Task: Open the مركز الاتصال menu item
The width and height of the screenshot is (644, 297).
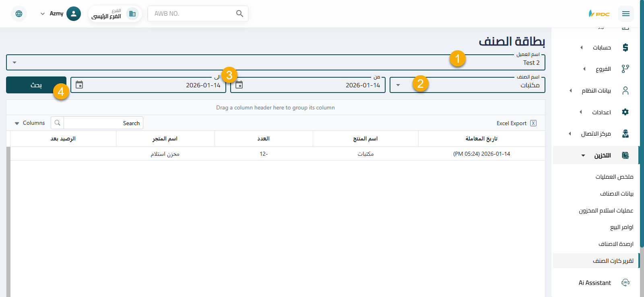Action: click(x=596, y=134)
